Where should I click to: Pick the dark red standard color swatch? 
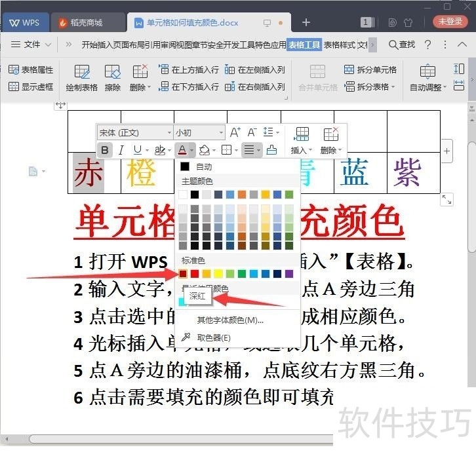pyautogui.click(x=183, y=274)
